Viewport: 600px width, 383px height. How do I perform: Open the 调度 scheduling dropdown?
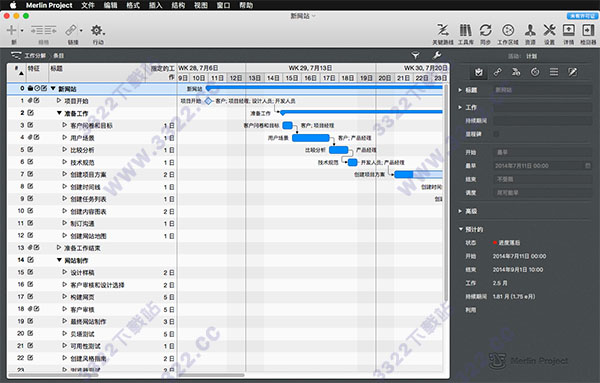[542, 192]
